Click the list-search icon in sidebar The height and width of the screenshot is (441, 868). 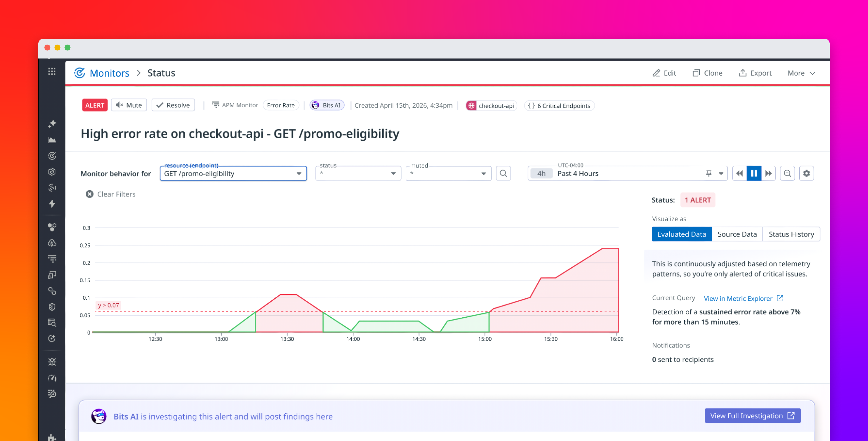tap(52, 394)
